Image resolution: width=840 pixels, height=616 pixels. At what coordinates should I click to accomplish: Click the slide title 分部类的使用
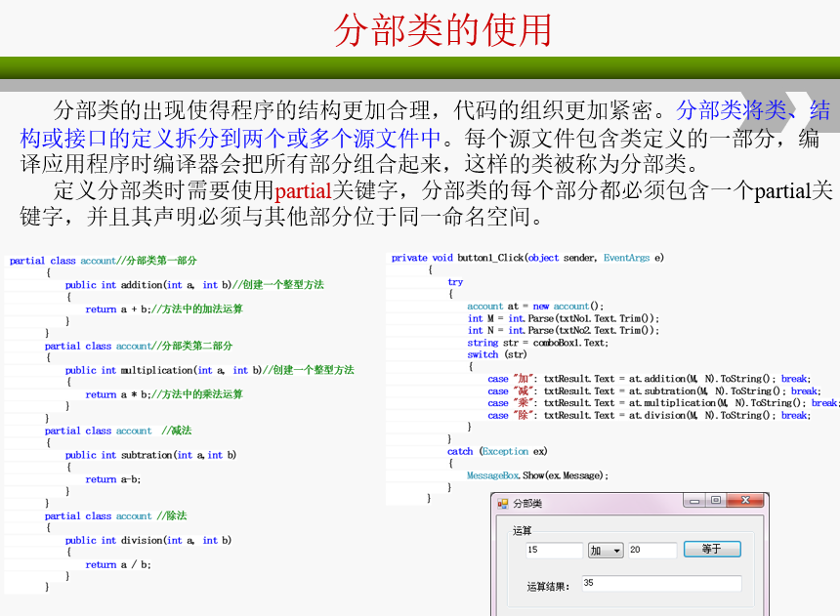point(443,30)
